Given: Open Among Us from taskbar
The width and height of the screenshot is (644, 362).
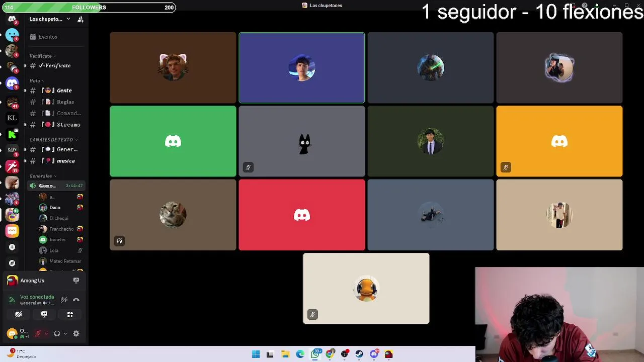Looking at the screenshot, I should pos(388,354).
